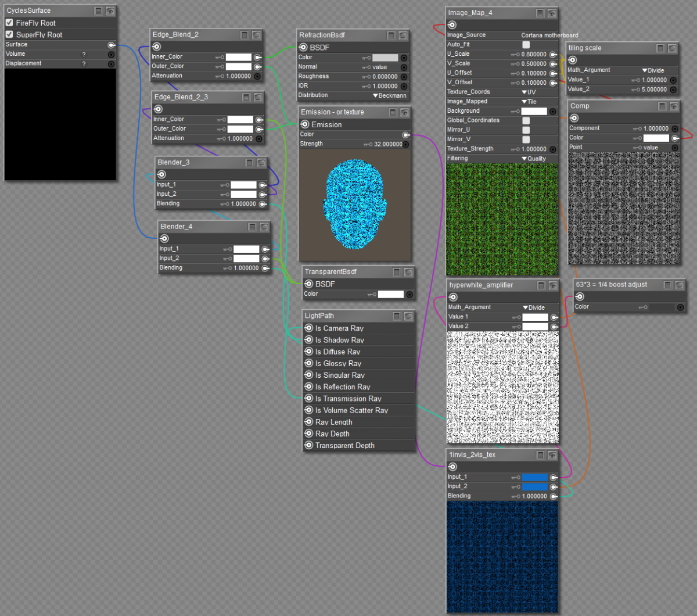This screenshot has width=697, height=616.
Task: Toggle preview eye on Image_Map_4 node
Action: (552, 13)
